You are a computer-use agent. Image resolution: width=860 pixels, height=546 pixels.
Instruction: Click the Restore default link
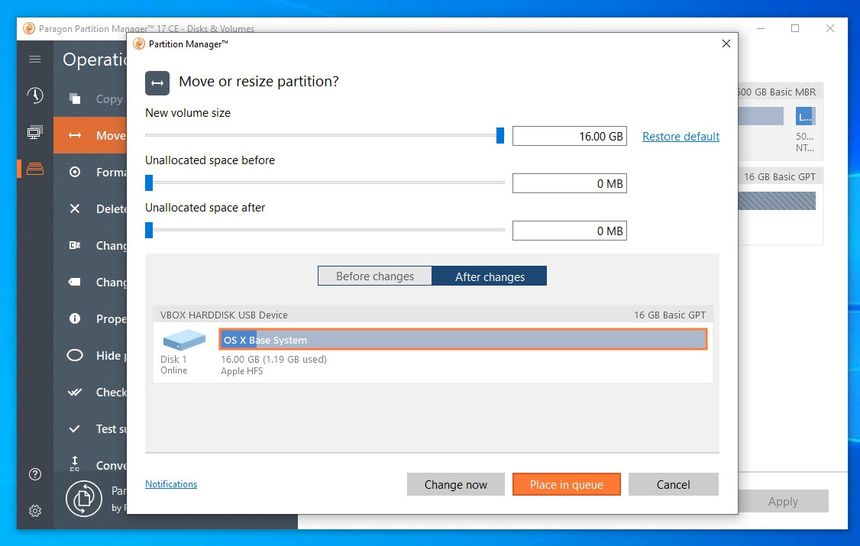click(680, 136)
